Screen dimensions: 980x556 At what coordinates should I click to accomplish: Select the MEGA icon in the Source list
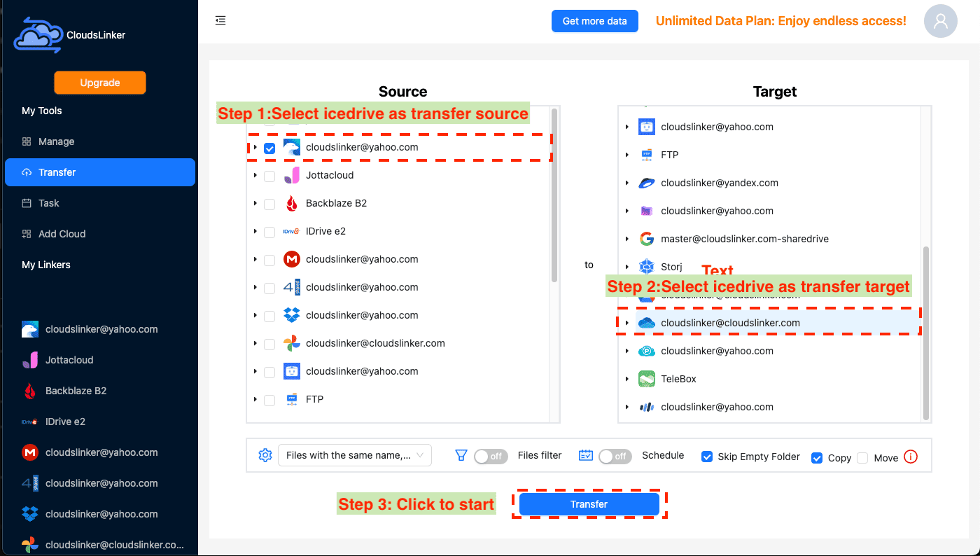292,259
